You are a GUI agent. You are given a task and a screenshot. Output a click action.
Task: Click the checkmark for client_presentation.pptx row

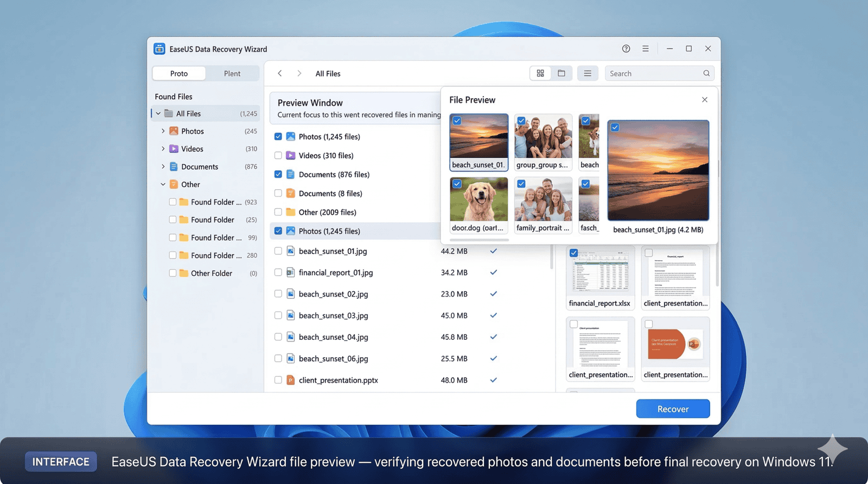click(x=494, y=380)
